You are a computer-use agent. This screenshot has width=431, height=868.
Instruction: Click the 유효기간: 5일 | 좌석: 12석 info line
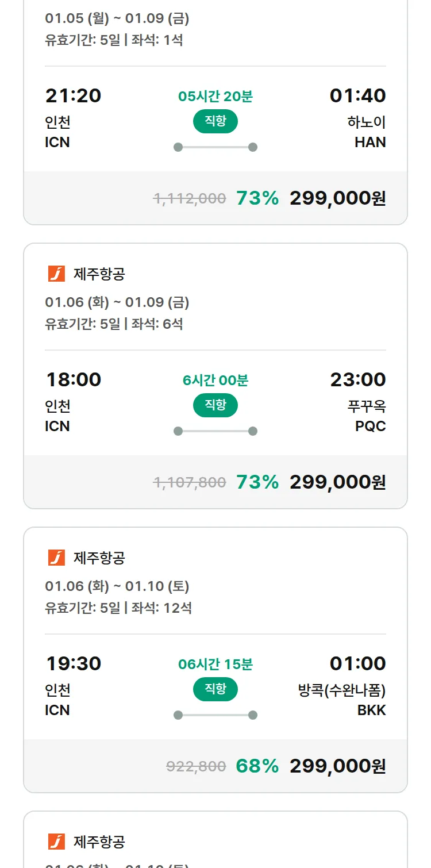pyautogui.click(x=118, y=608)
